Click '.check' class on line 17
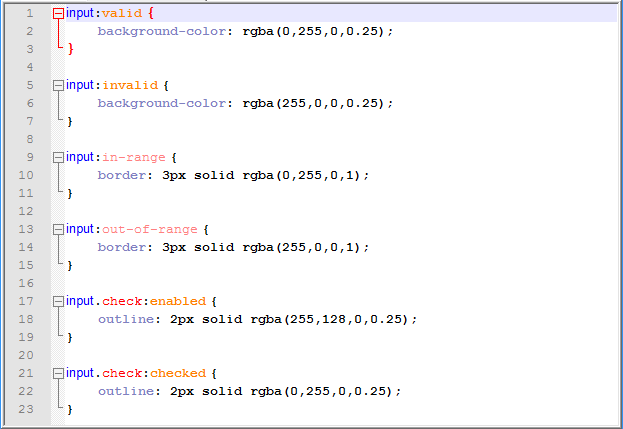The image size is (623, 429). pos(118,301)
